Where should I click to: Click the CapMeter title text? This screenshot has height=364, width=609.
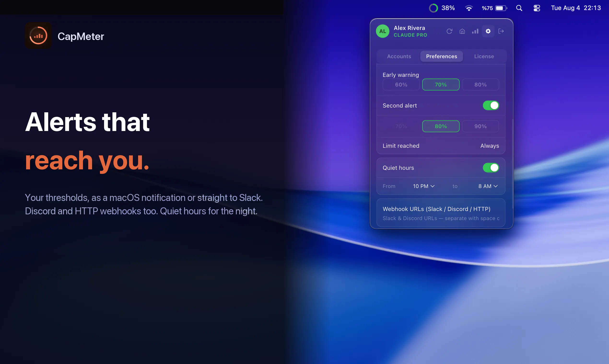(x=81, y=36)
